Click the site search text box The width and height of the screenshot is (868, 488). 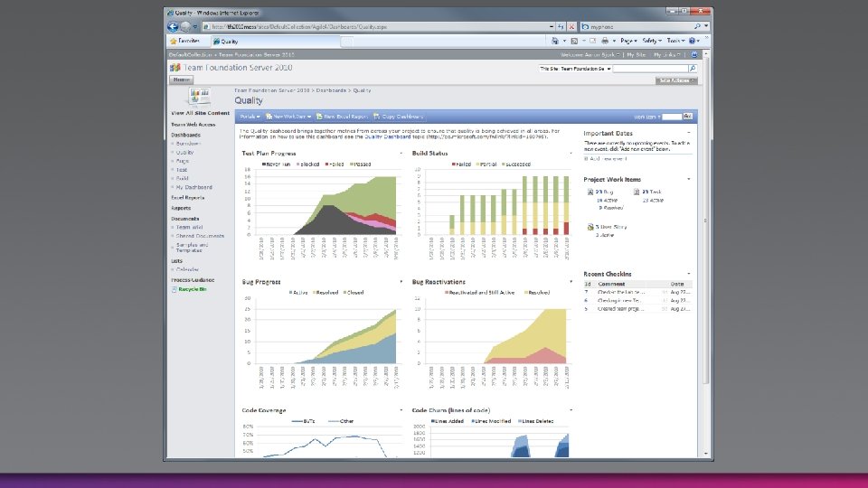651,69
